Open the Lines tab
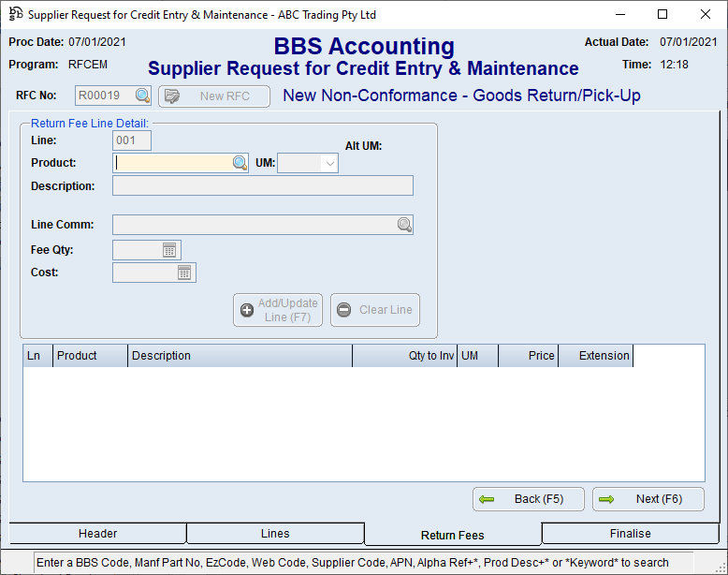This screenshot has width=728, height=575. click(x=275, y=534)
